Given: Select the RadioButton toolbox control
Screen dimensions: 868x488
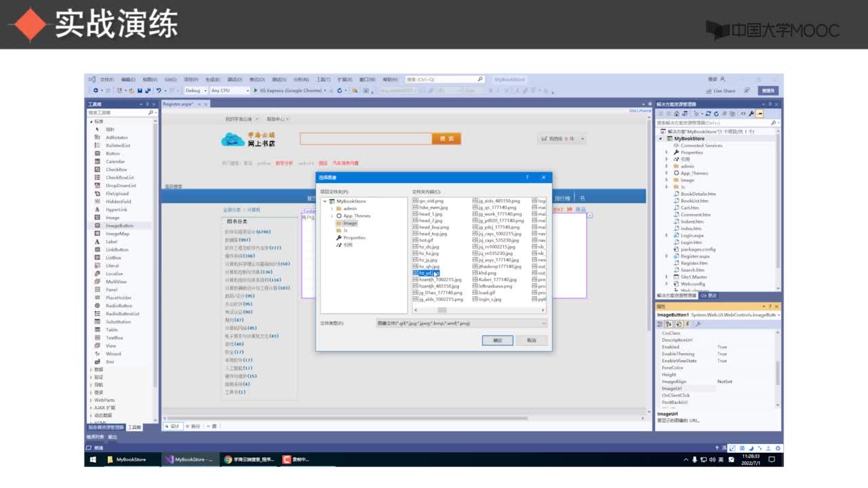Looking at the screenshot, I should pos(119,306).
